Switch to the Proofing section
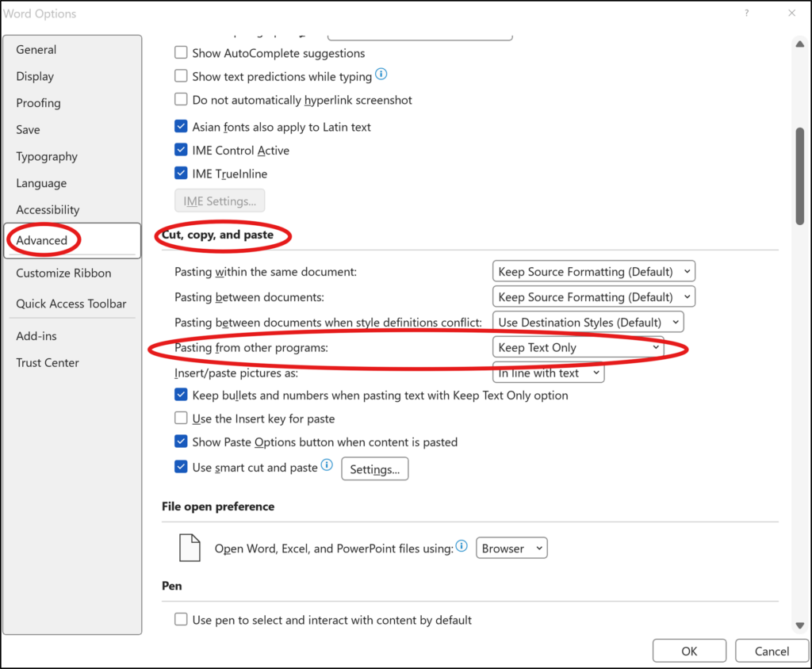Image resolution: width=812 pixels, height=669 pixels. click(38, 103)
